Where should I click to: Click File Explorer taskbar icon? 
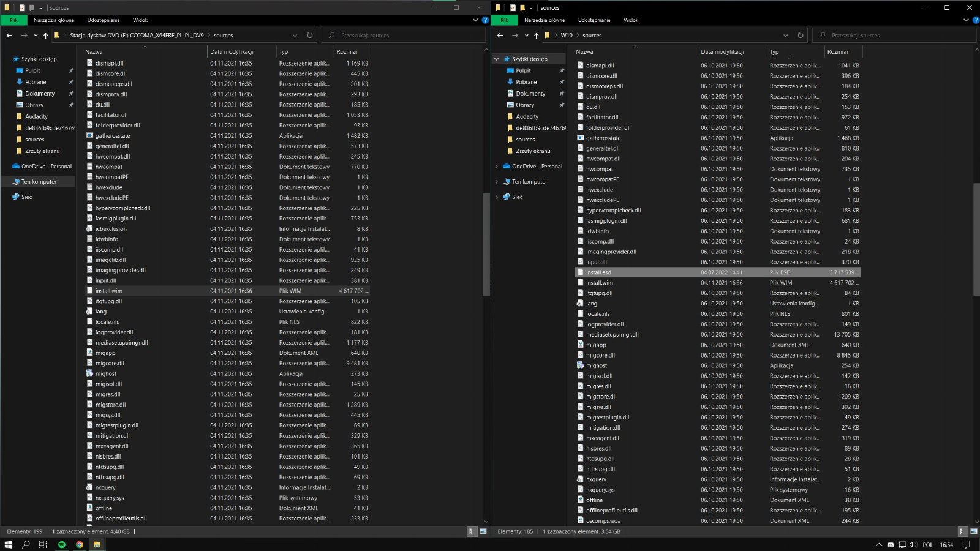97,544
